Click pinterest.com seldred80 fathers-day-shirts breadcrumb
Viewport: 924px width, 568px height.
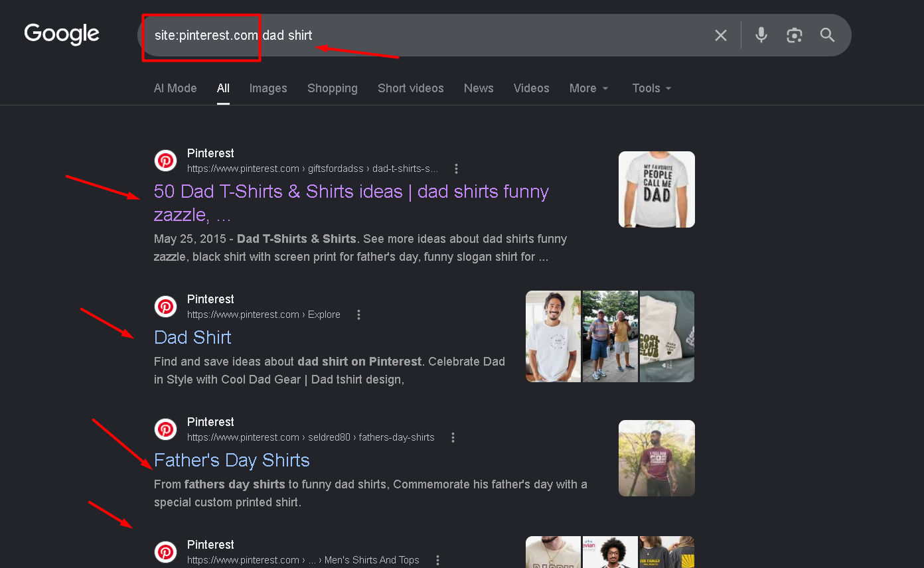pos(311,437)
